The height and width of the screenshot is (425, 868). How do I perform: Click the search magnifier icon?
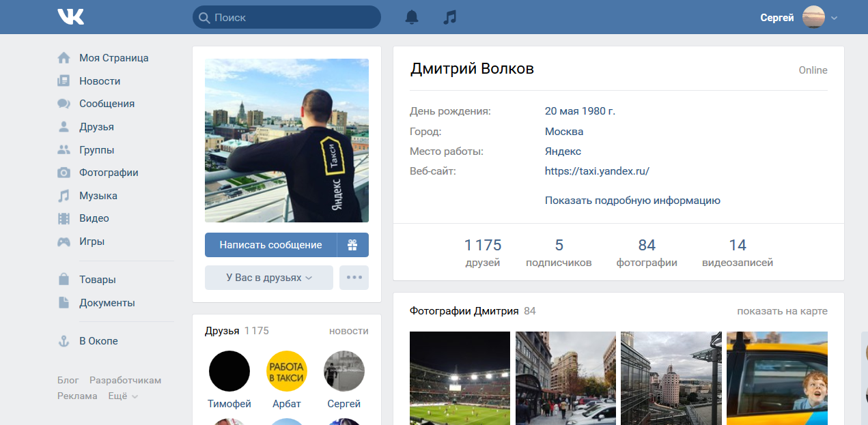pyautogui.click(x=204, y=18)
